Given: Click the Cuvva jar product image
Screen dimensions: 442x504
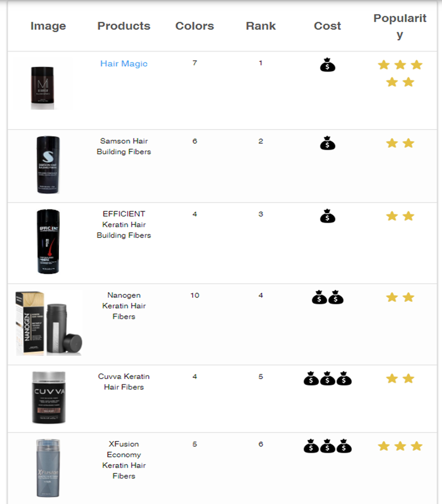Looking at the screenshot, I should coord(48,397).
